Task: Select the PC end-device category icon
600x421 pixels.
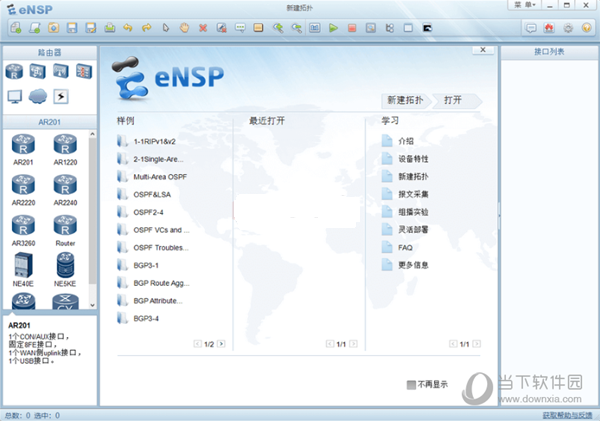Action: click(x=15, y=97)
